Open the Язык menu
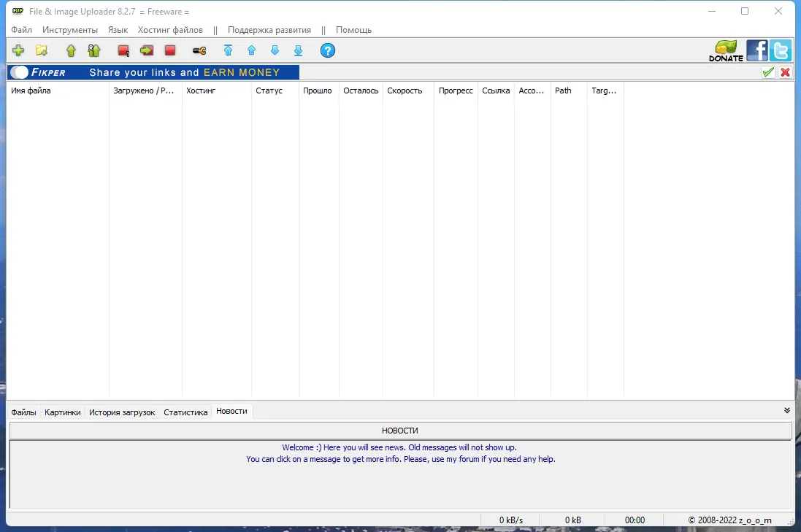 coord(118,30)
